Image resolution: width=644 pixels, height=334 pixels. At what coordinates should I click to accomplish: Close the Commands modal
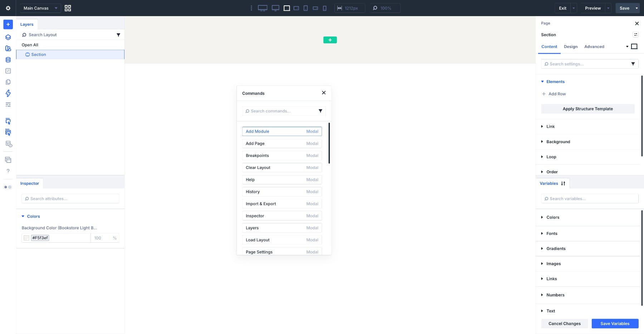(x=324, y=93)
